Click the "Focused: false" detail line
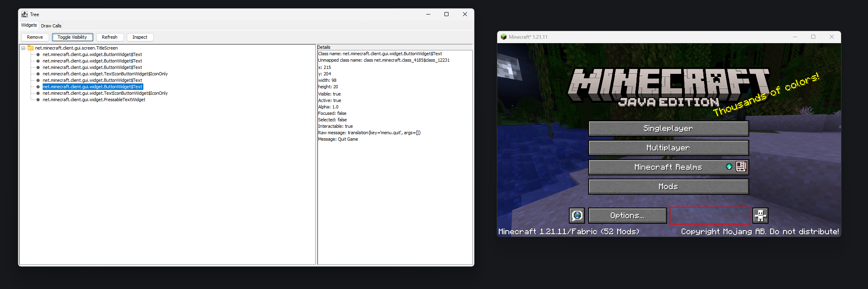Image resolution: width=868 pixels, height=289 pixels. (x=332, y=113)
